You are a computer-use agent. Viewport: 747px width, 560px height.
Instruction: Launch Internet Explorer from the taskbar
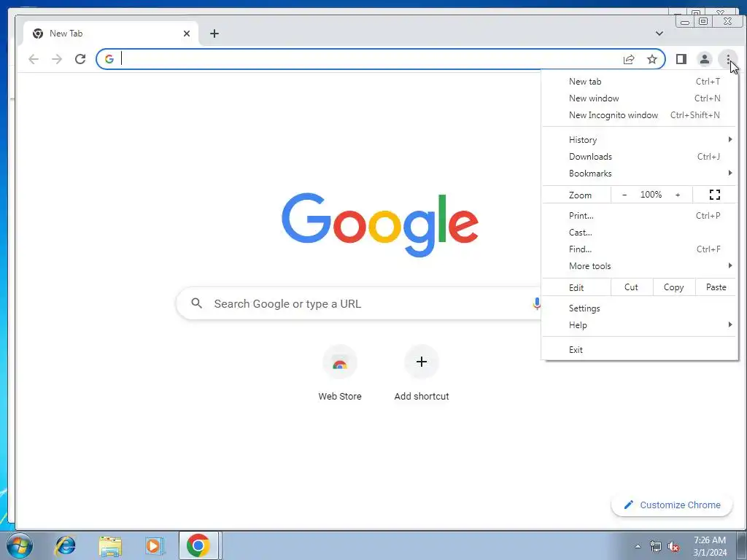65,545
